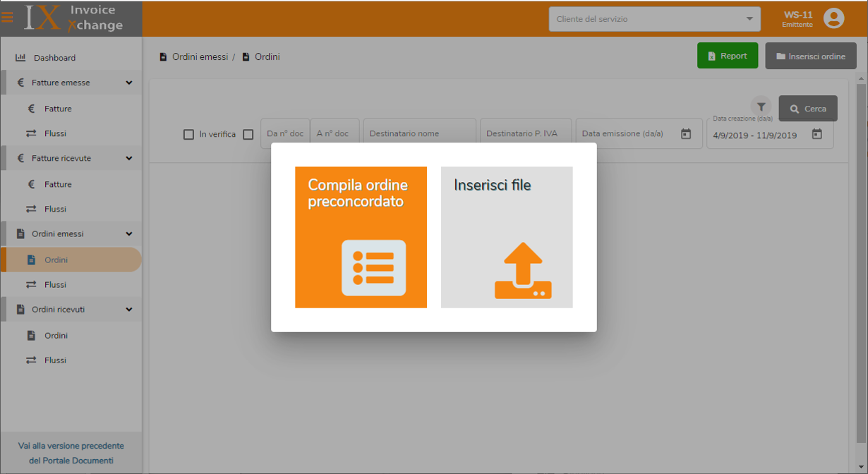Open the user account avatar icon

[x=833, y=18]
